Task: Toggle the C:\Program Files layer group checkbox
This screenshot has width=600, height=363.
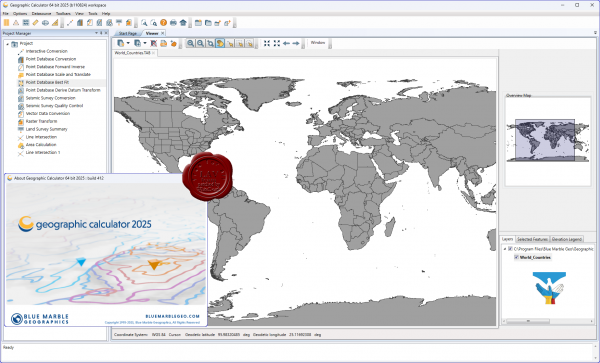Action: 510,249
